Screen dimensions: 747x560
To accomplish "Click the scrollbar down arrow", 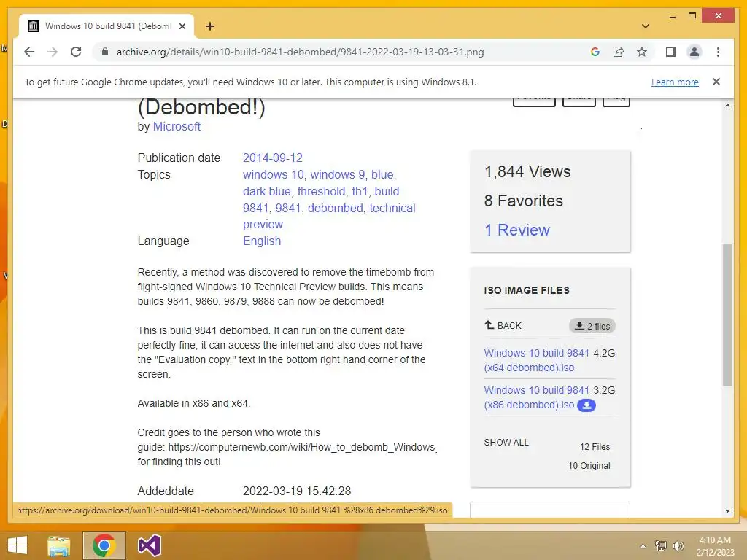I will coord(727,511).
